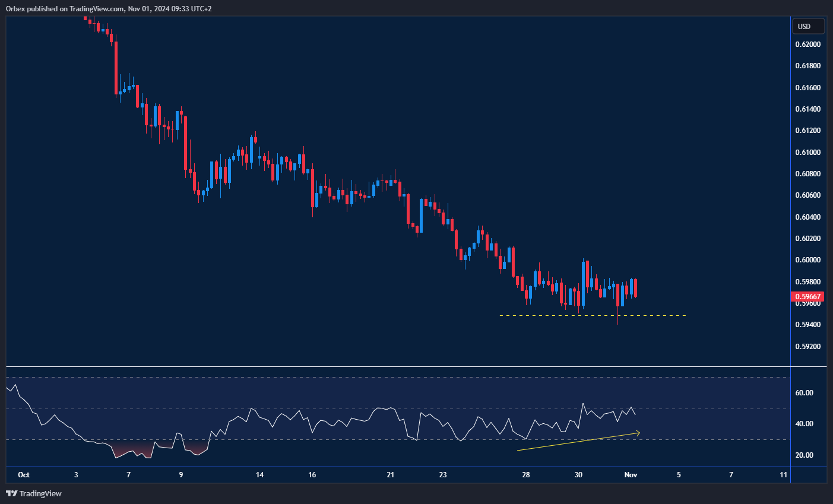833x504 pixels.
Task: Click the Nov label on the time axis
Action: pos(631,474)
